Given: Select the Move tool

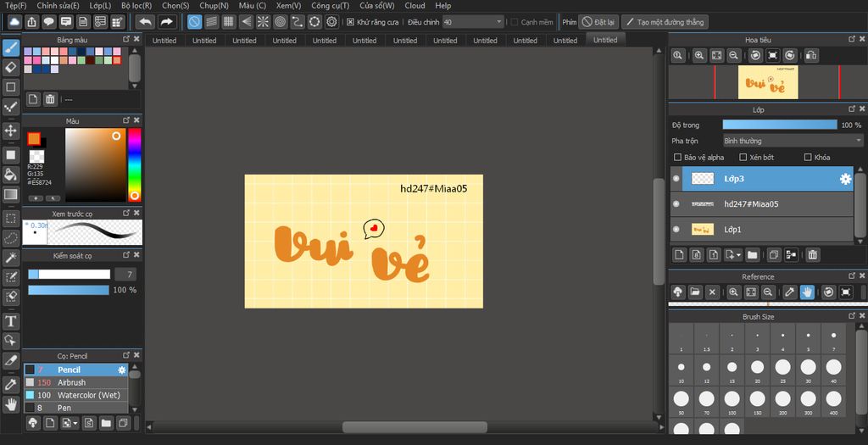Looking at the screenshot, I should click(x=10, y=131).
